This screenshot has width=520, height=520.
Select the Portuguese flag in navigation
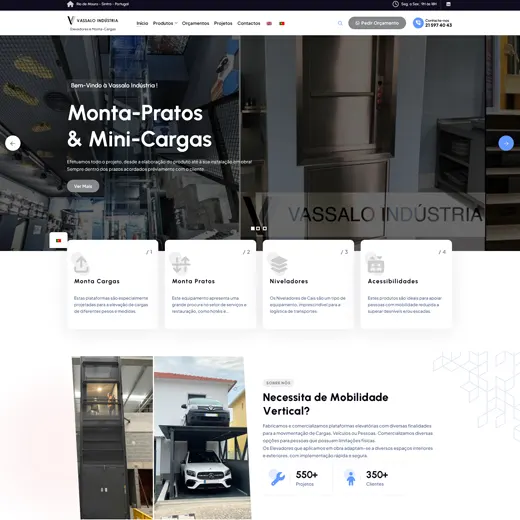pyautogui.click(x=282, y=23)
